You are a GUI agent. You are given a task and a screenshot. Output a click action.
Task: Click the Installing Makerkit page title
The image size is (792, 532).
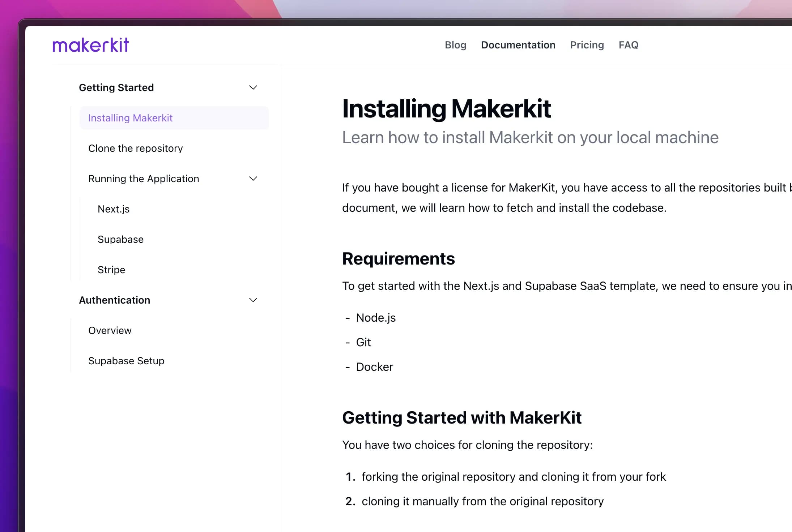point(446,108)
